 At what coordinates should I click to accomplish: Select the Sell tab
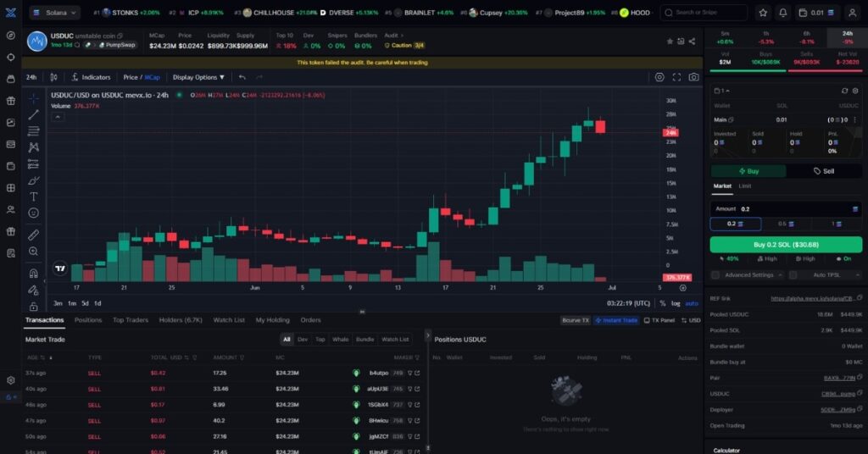coord(824,171)
